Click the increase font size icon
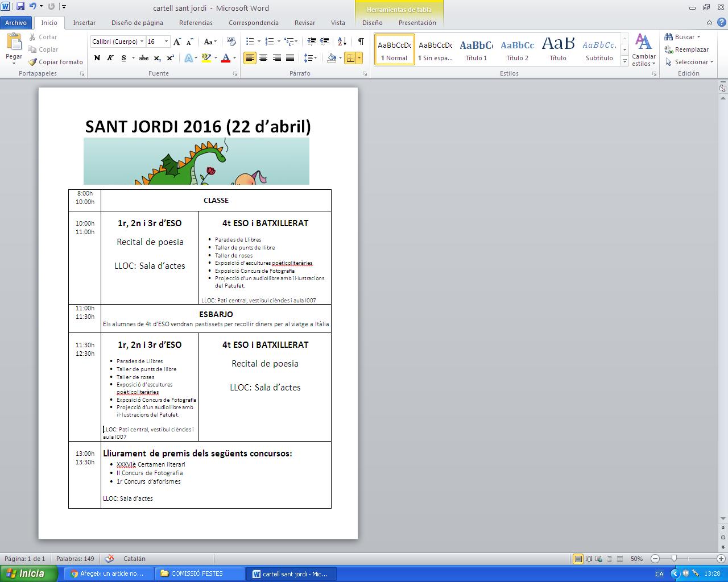This screenshot has height=582, width=728. pos(177,41)
